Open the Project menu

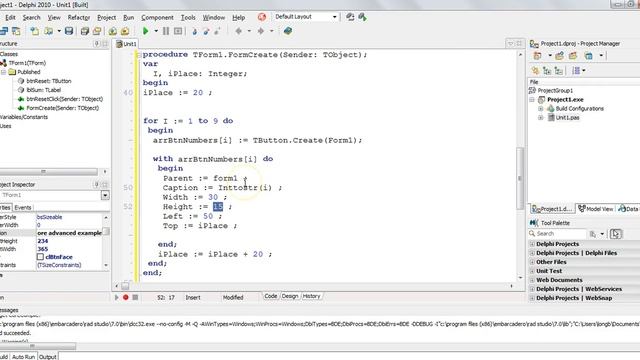tap(107, 17)
